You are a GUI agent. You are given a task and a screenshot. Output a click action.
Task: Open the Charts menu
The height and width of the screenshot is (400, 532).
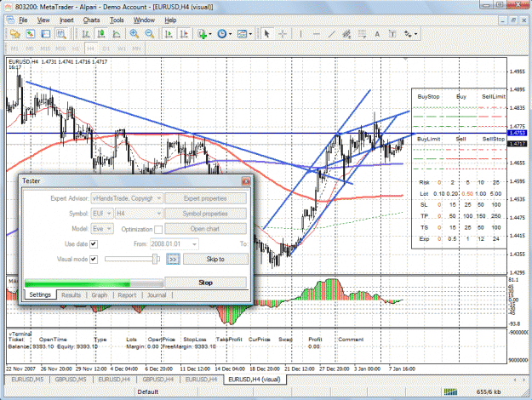(x=91, y=20)
